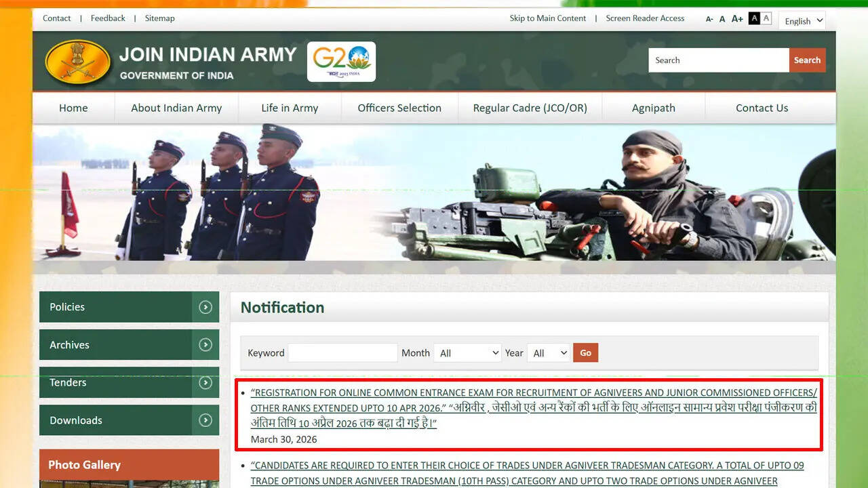Click the G20 India logo
The image size is (868, 488).
[x=340, y=61]
